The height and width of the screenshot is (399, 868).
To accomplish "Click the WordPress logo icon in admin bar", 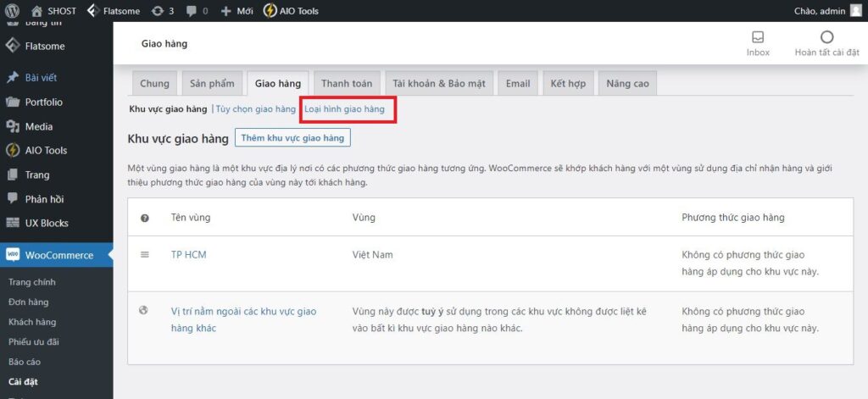I will [13, 11].
